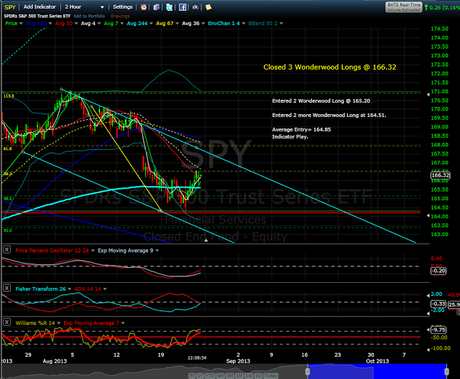
Task: Share chart via Twitter icon
Action: point(169,7)
